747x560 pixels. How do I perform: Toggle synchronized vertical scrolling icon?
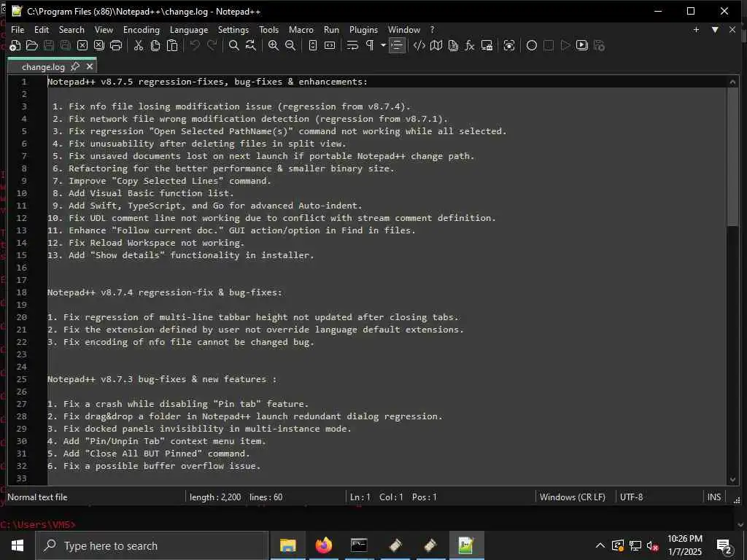[313, 46]
